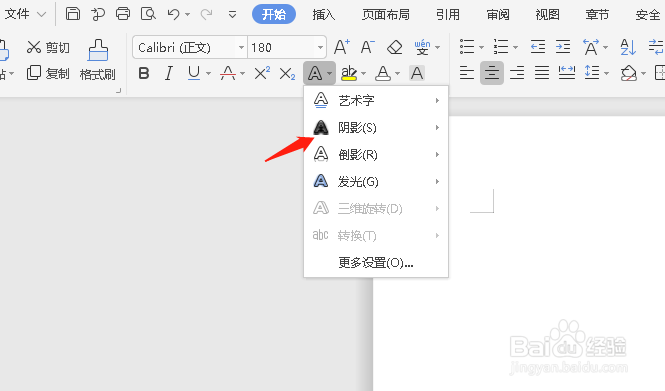Toggle bold formatting

(144, 73)
